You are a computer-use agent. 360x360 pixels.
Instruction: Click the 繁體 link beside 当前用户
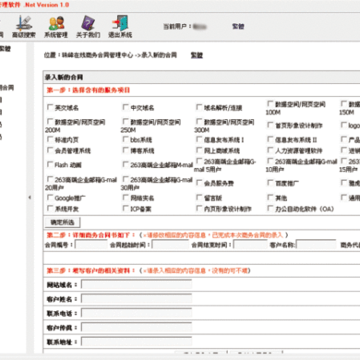(x=238, y=26)
